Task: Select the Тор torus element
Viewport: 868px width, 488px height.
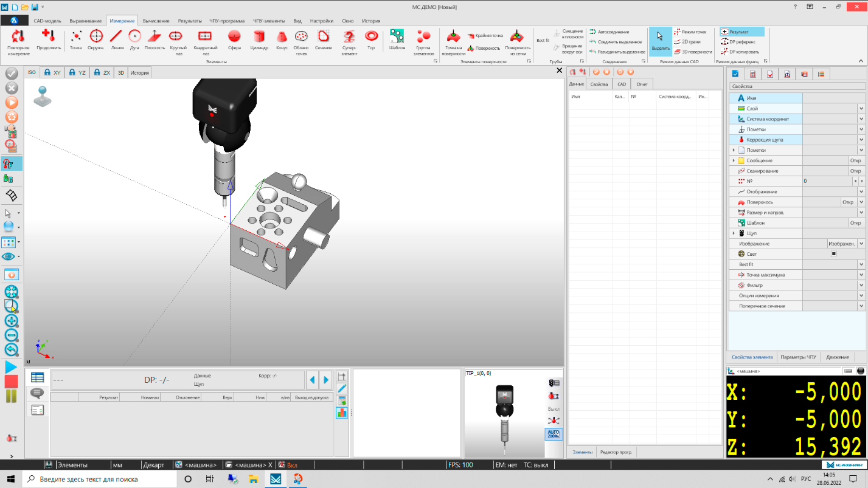Action: 371,40
